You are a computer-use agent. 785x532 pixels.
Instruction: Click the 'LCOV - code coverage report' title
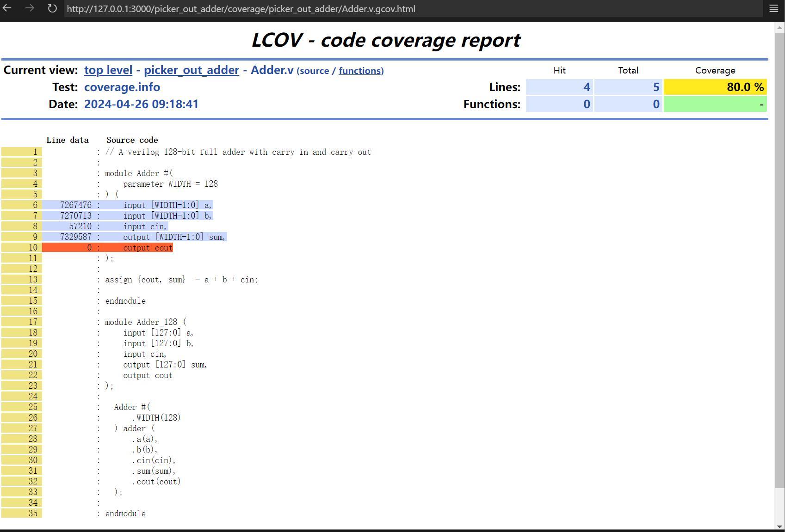pyautogui.click(x=386, y=40)
